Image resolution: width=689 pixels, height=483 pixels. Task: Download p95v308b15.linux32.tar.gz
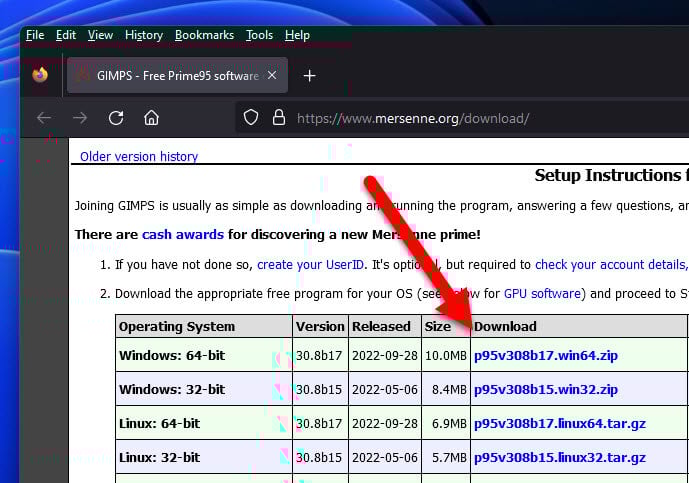pos(560,458)
